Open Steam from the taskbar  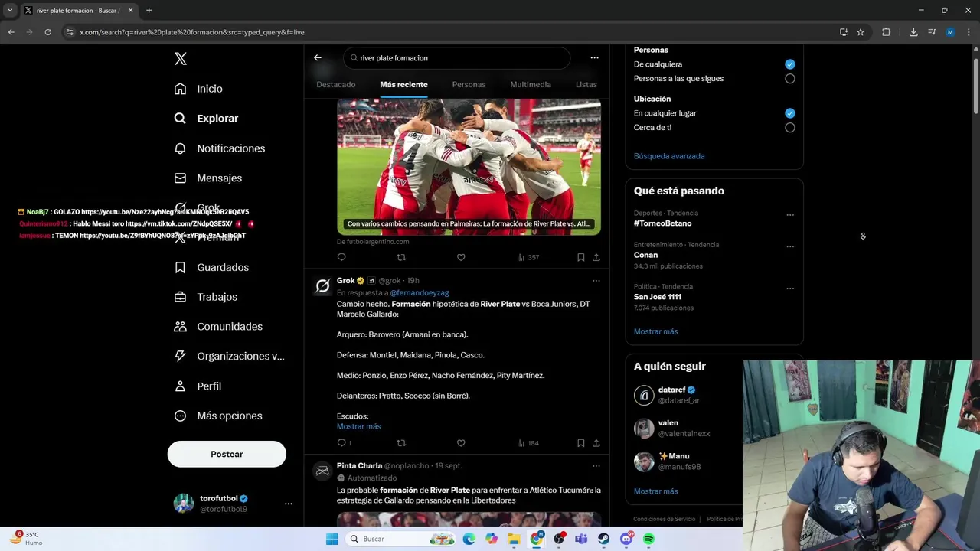tap(604, 539)
